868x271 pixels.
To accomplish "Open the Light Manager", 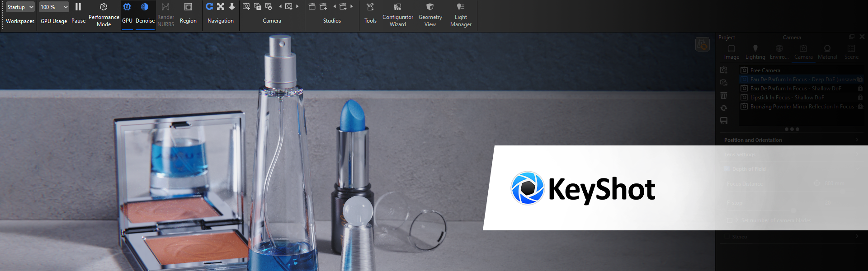I will pos(461,14).
